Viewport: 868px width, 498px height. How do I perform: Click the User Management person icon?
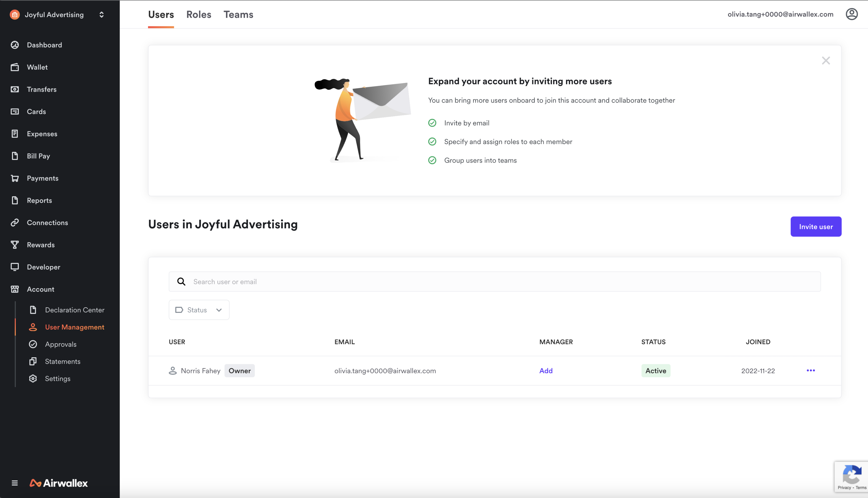tap(33, 327)
